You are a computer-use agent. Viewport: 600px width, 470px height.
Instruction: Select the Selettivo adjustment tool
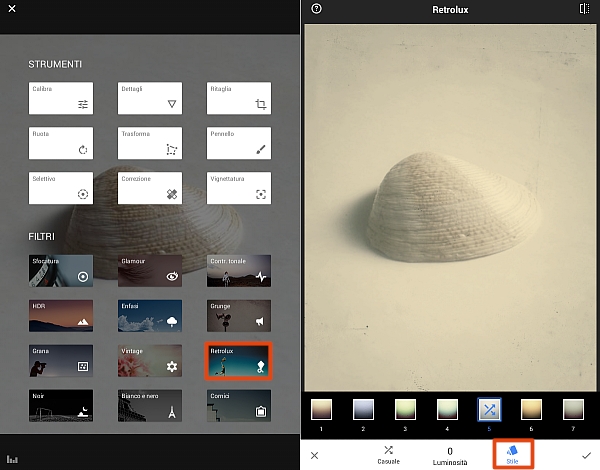(60, 188)
